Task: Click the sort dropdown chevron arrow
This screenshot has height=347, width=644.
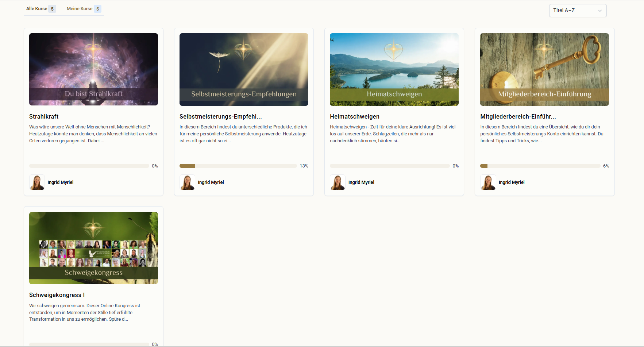Action: click(599, 11)
